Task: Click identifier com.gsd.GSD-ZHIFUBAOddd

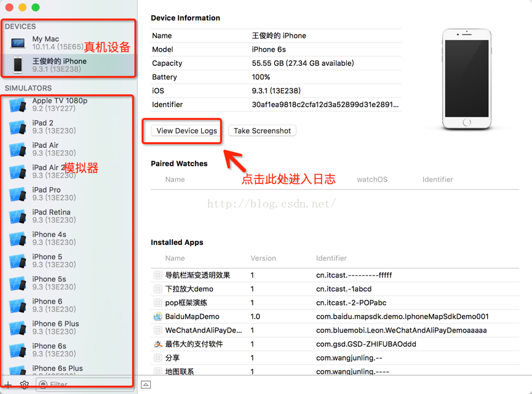Action: (366, 344)
